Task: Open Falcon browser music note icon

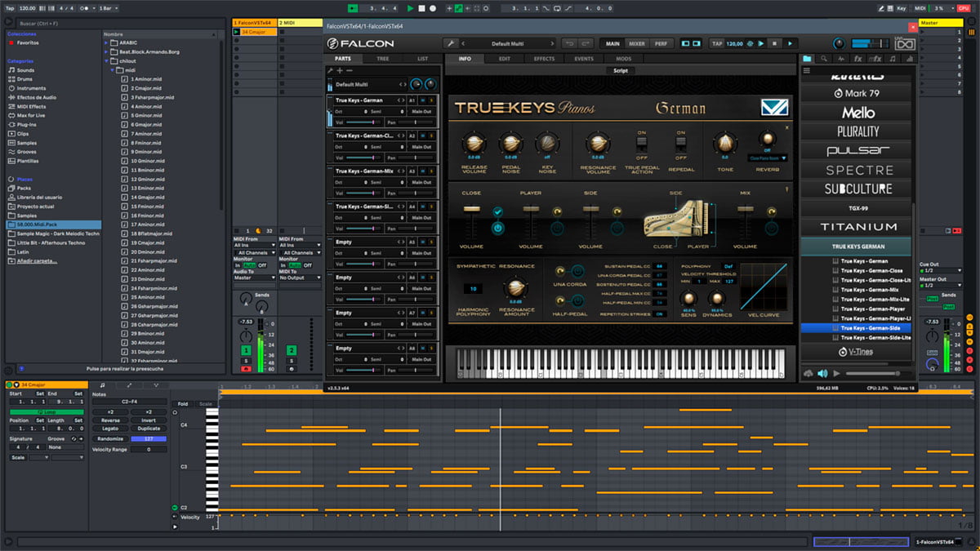Action: [891, 59]
